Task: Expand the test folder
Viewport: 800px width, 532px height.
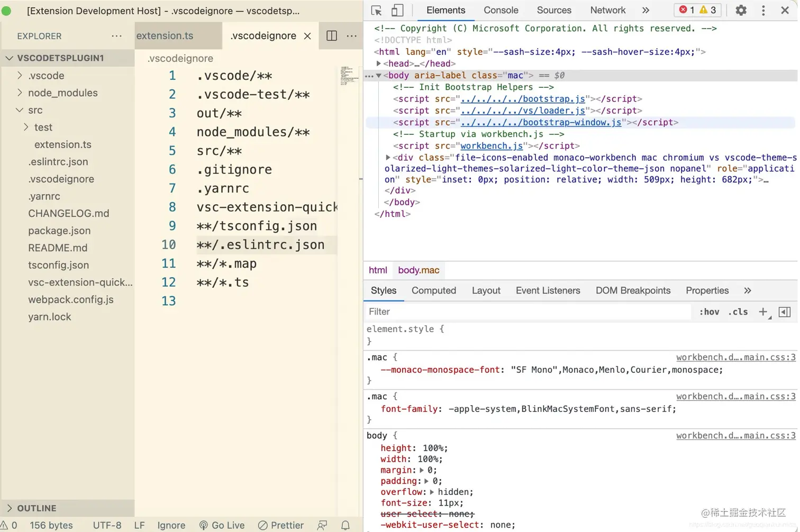Action: coord(26,127)
